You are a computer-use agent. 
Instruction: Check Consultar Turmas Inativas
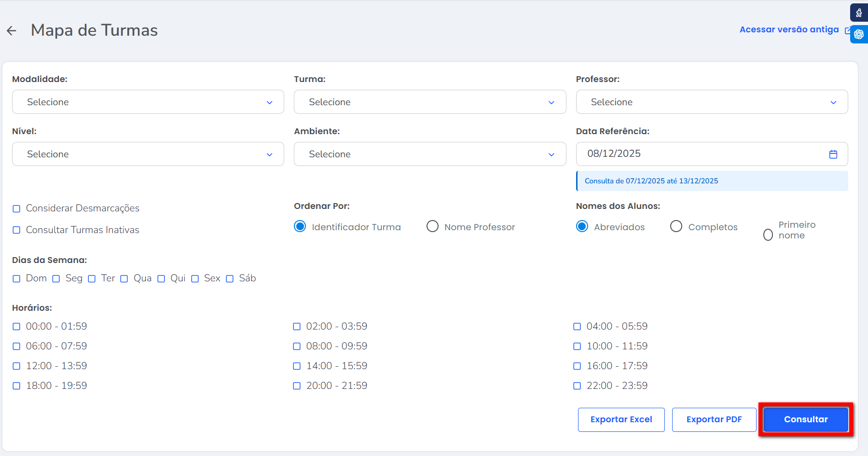click(16, 230)
